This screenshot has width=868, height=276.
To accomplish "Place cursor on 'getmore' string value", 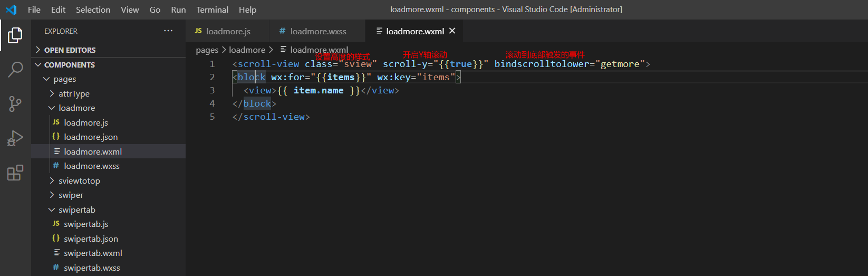I will 620,64.
